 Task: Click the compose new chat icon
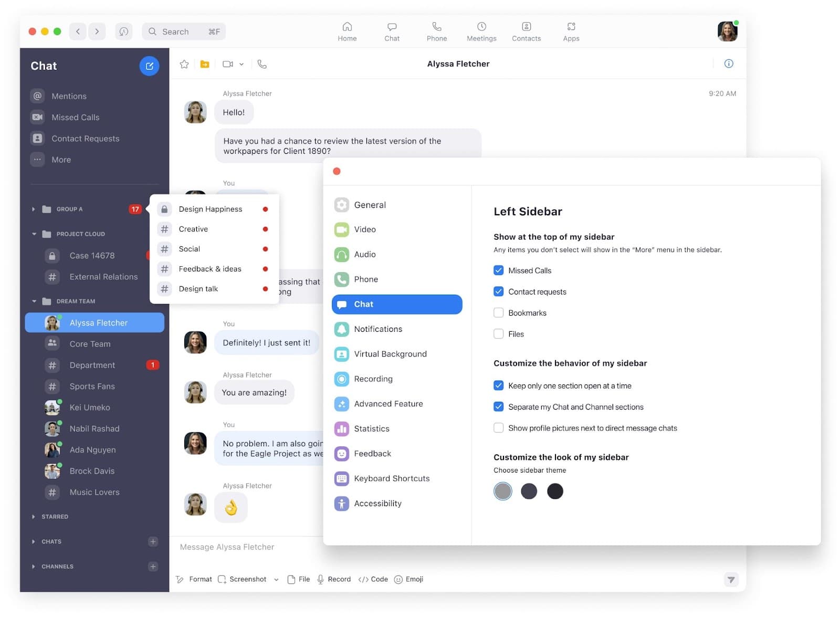pyautogui.click(x=149, y=66)
